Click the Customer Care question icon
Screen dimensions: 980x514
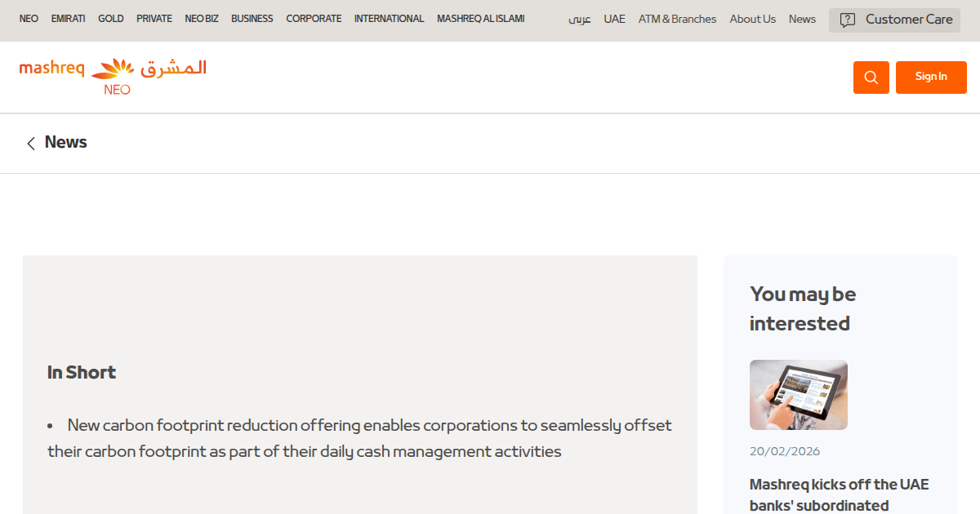point(848,20)
